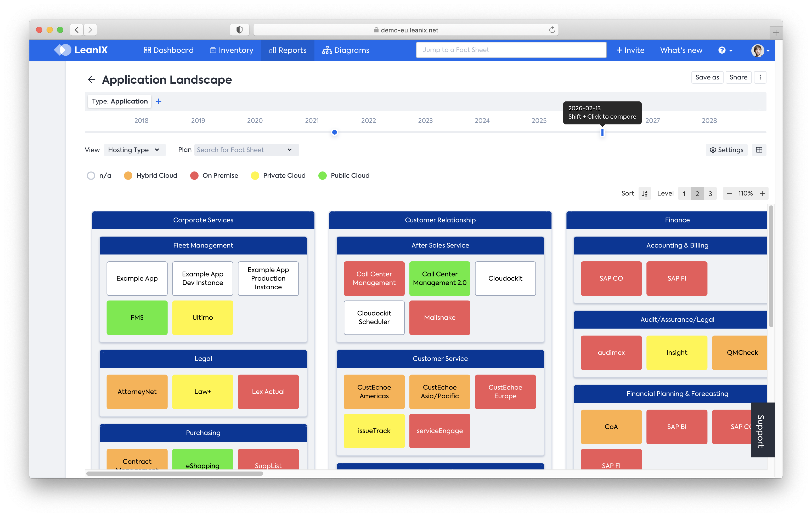Screen dimensions: 812x517
Task: Toggle the n/a legend filter
Action: point(99,175)
